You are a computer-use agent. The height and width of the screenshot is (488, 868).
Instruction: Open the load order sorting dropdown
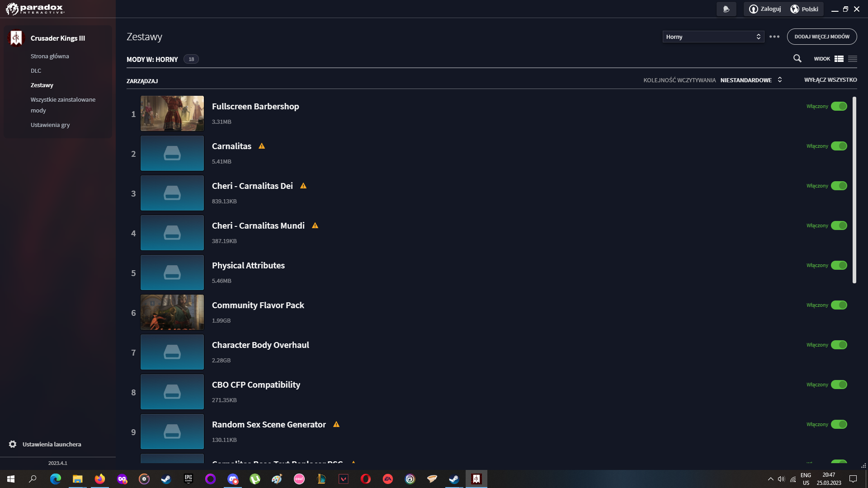tap(751, 80)
